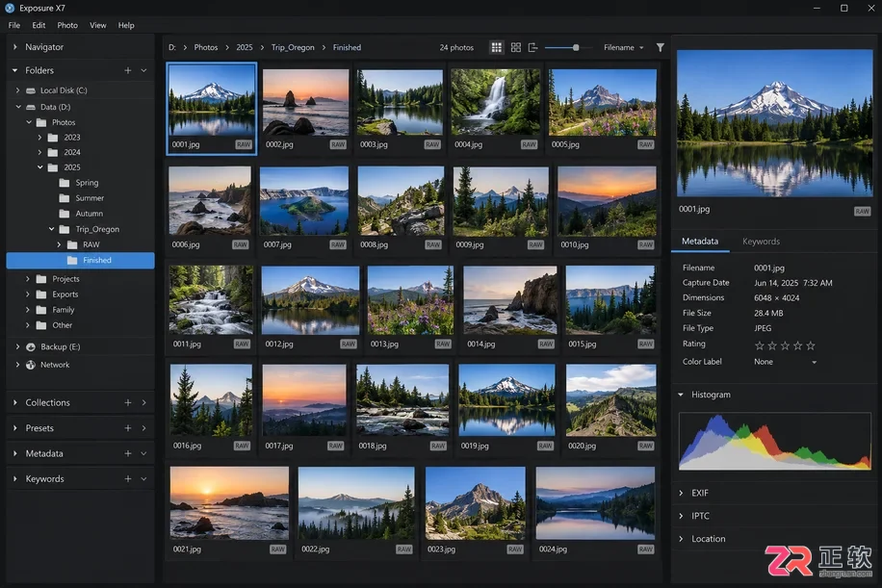Click the RAW badge on 0005.jpg

pos(646,144)
